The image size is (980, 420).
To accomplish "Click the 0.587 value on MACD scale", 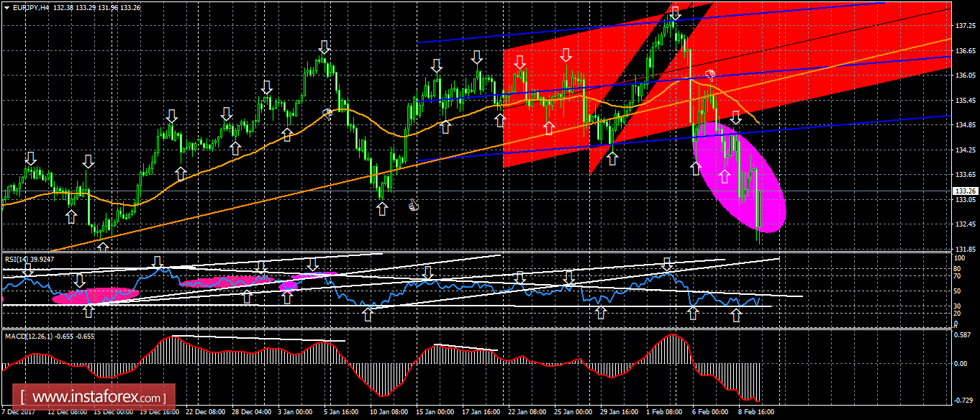I will pyautogui.click(x=963, y=334).
